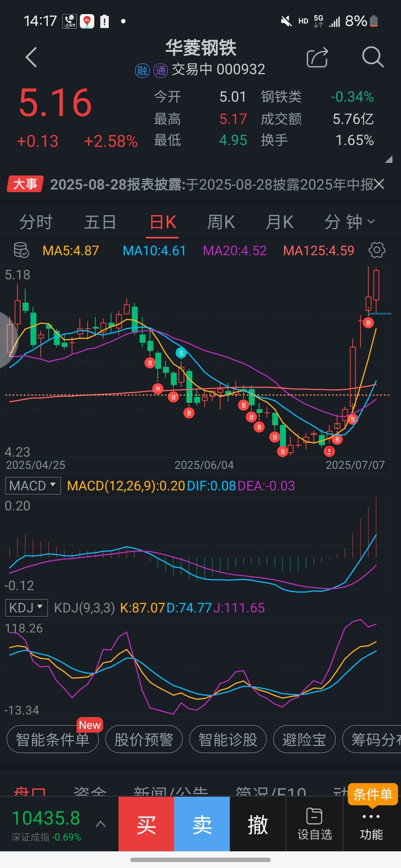The height and width of the screenshot is (868, 401).
Task: Open the 功能 more functions menu
Action: coord(371,824)
